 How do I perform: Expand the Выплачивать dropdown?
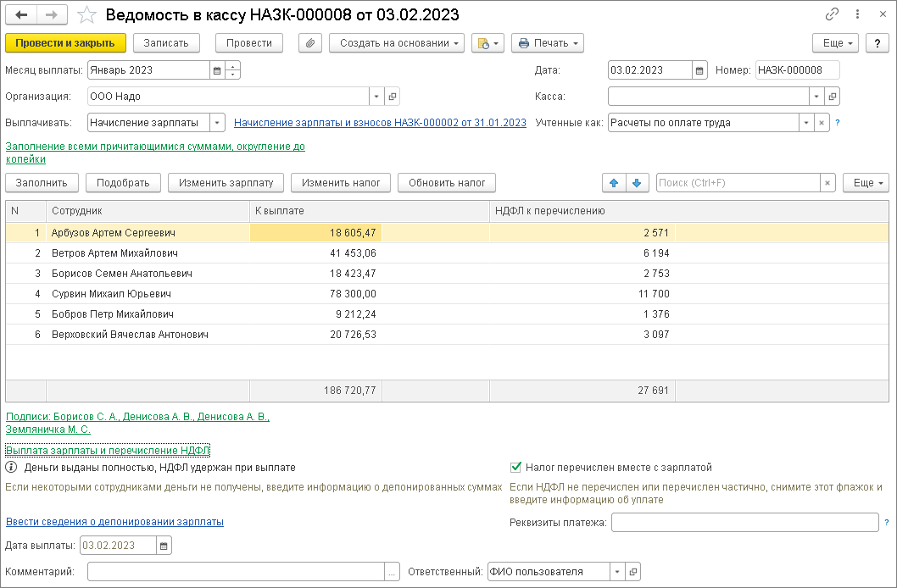pyautogui.click(x=217, y=123)
